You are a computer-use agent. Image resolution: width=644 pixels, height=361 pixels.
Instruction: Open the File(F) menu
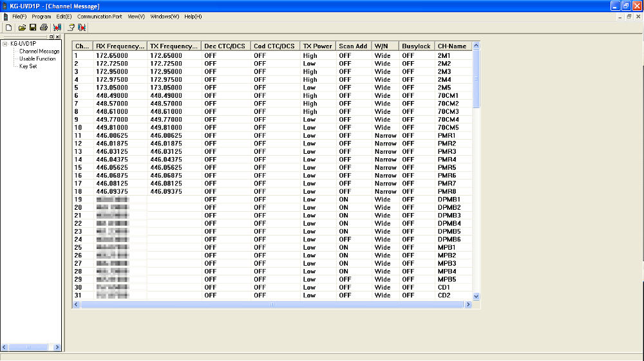coord(19,17)
